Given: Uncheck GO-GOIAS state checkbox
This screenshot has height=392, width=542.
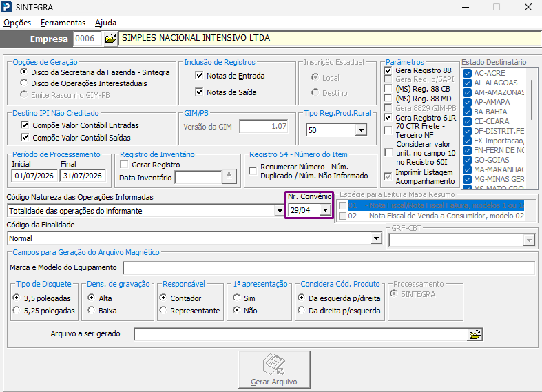Looking at the screenshot, I should (x=468, y=160).
